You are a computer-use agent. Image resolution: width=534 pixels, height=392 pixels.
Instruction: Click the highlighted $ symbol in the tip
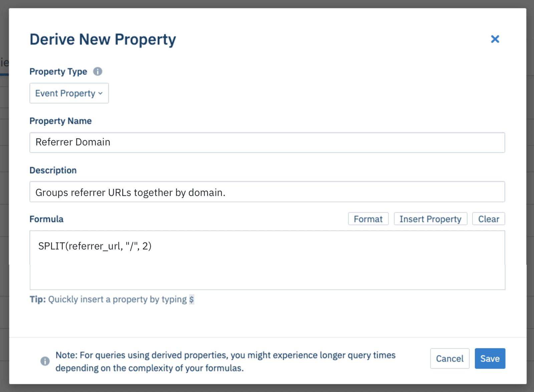tap(191, 299)
